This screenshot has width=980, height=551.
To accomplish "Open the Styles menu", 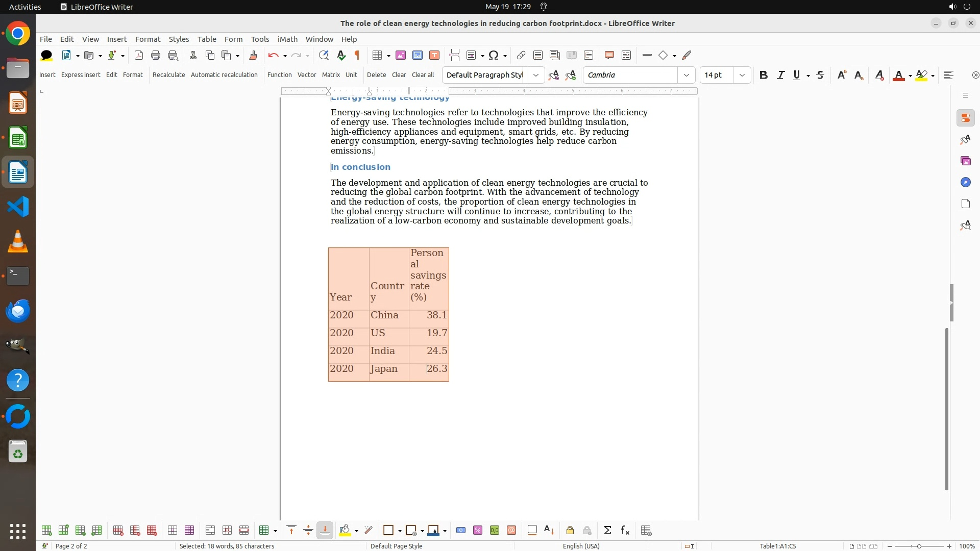I will (x=179, y=39).
